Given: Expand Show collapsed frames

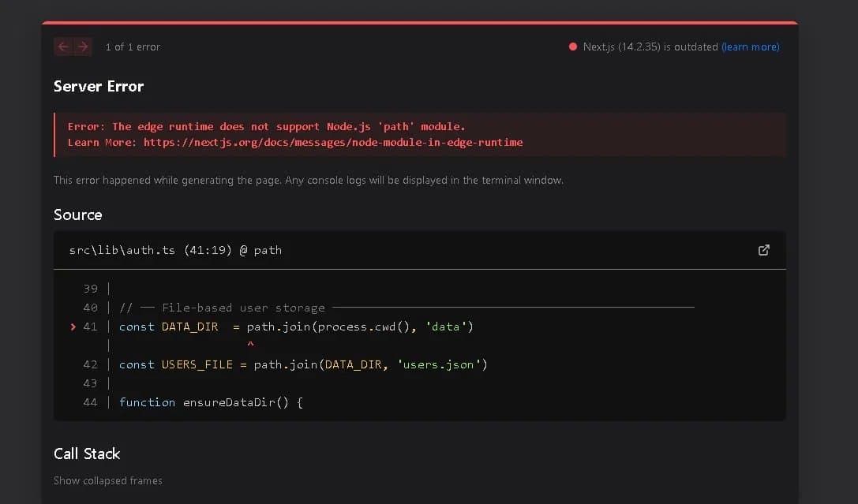Looking at the screenshot, I should tap(108, 480).
